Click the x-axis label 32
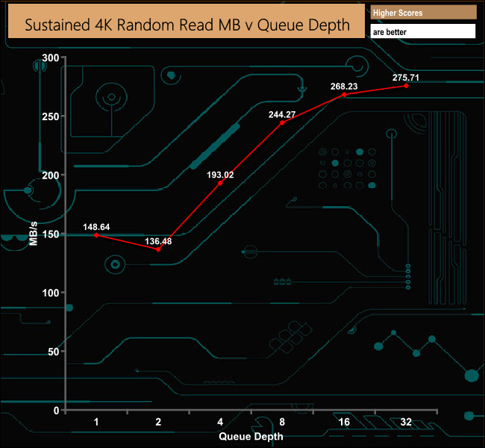The height and width of the screenshot is (448, 485). (406, 422)
